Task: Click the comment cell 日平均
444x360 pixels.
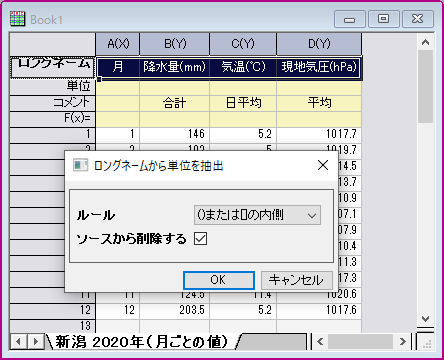Action: click(x=243, y=103)
